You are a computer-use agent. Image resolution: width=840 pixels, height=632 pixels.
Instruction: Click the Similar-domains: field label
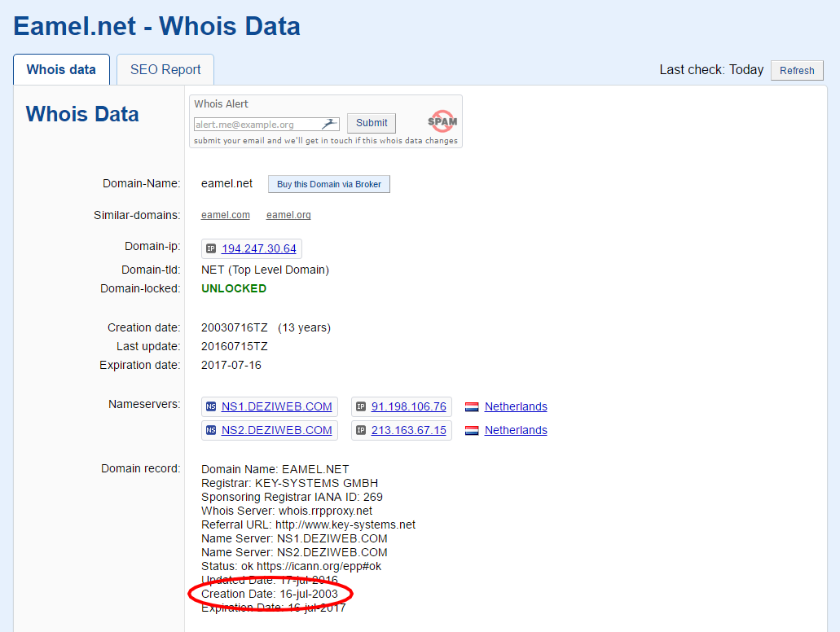click(x=137, y=215)
